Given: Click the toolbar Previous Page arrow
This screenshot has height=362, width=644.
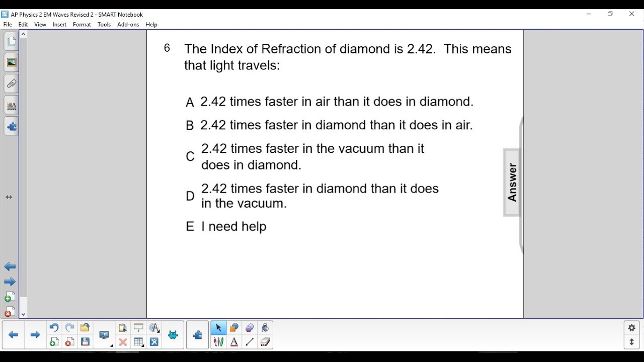Looking at the screenshot, I should pos(14,335).
